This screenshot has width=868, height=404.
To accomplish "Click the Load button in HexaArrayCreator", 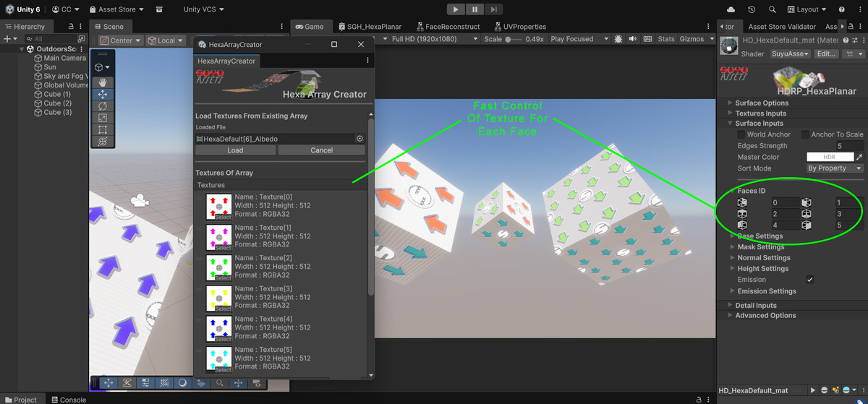I will coord(236,150).
